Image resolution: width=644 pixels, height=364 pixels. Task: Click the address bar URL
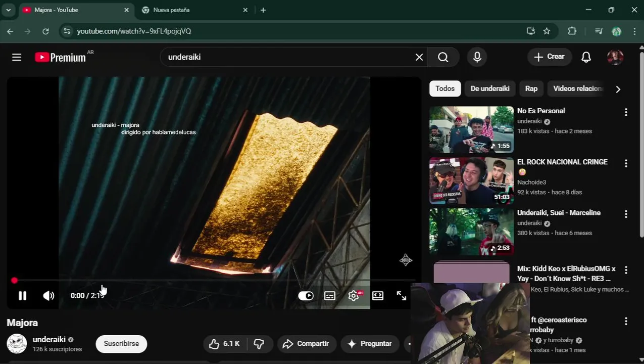coord(134,31)
